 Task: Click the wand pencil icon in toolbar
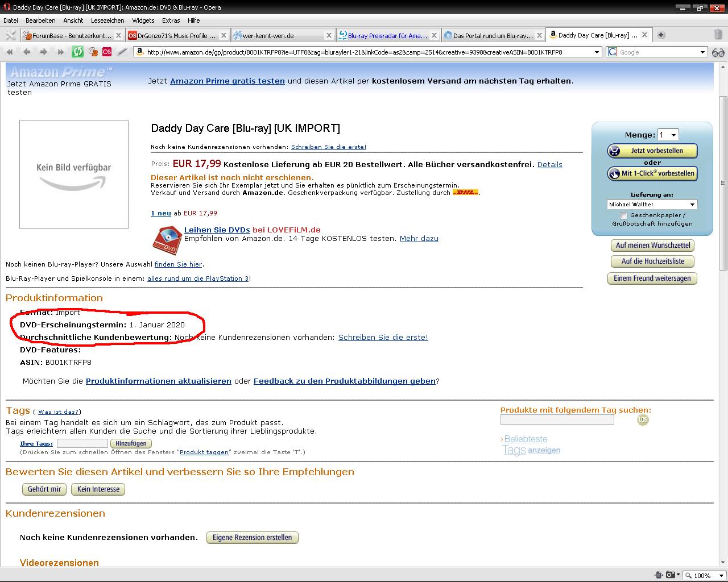(122, 52)
